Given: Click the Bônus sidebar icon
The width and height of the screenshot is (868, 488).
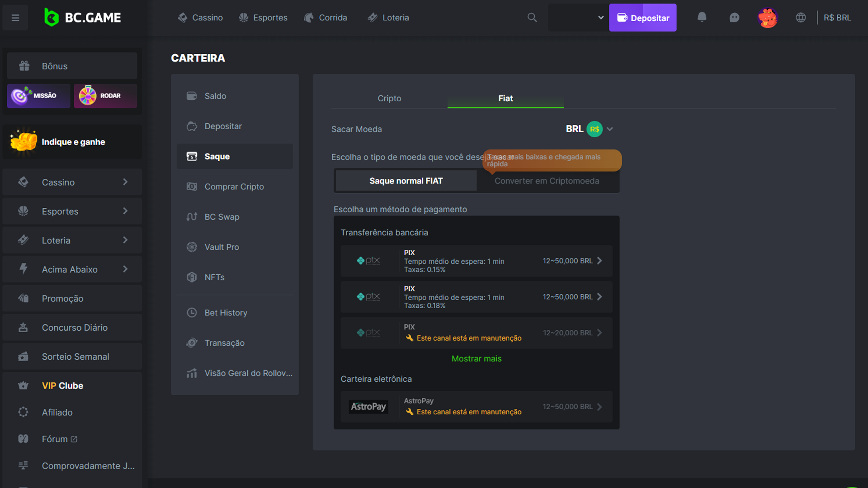Looking at the screenshot, I should tap(24, 66).
